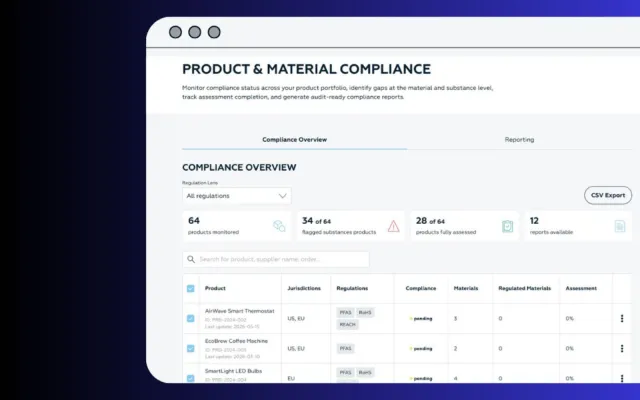Click the third gray window control dot
640x400 pixels.
[214, 32]
